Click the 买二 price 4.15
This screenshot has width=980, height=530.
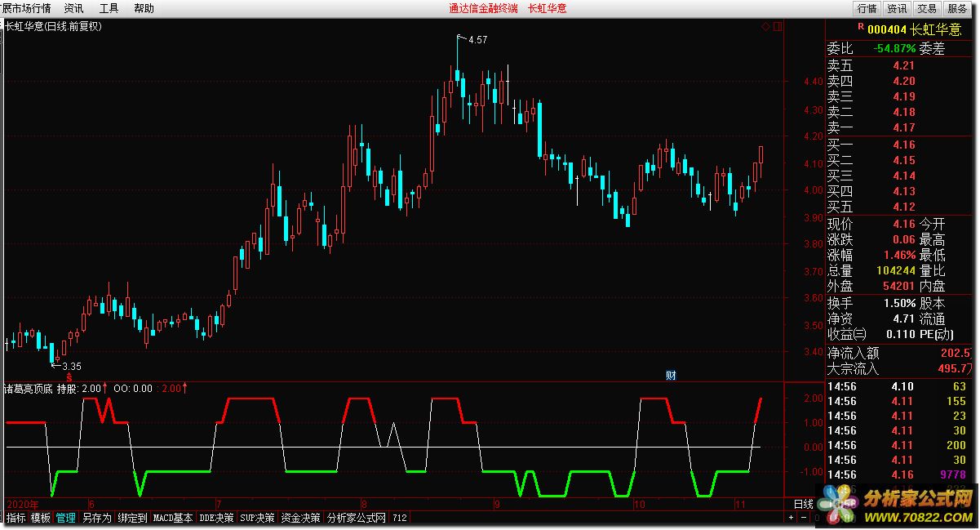(903, 160)
